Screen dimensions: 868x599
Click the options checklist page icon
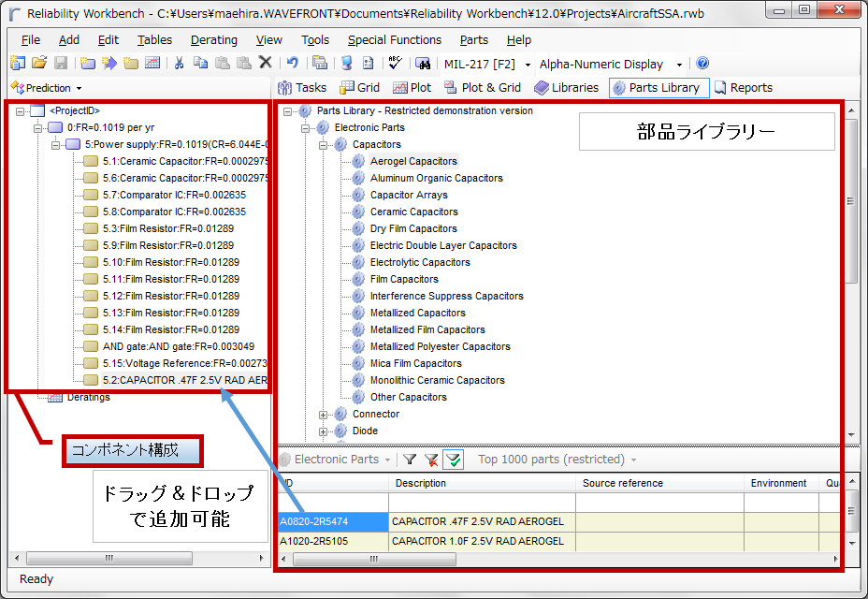pos(369,63)
